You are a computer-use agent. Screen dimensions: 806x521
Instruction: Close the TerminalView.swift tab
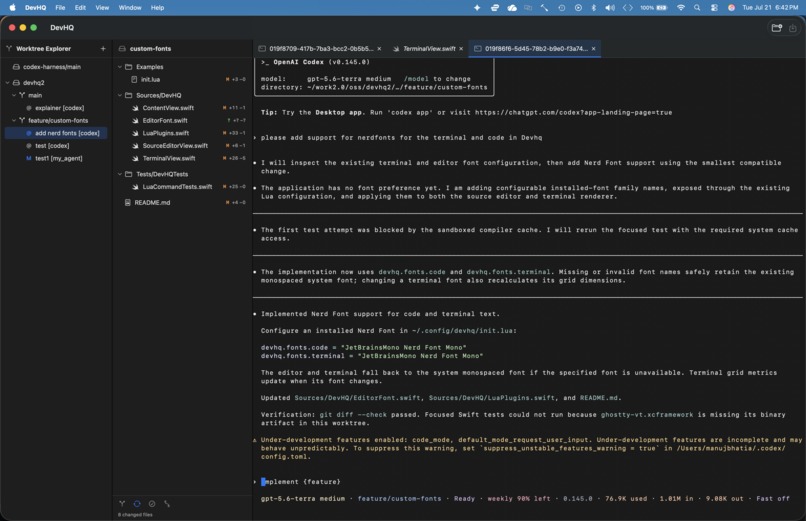[461, 48]
